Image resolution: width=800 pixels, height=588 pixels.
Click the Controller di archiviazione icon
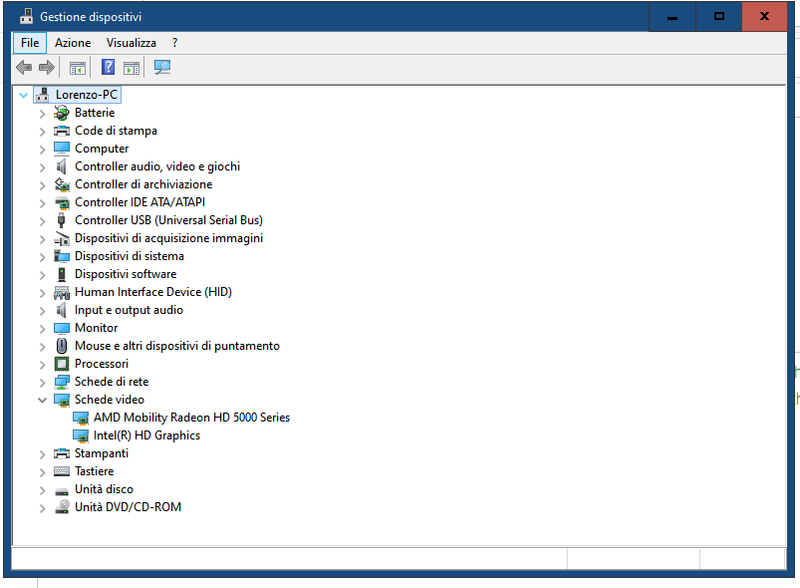click(x=62, y=184)
